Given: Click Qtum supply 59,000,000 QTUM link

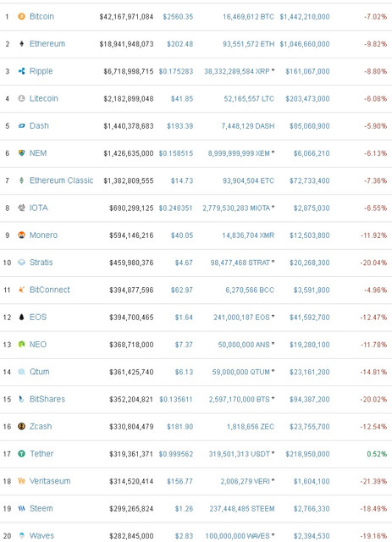Looking at the screenshot, I should click(x=243, y=372).
